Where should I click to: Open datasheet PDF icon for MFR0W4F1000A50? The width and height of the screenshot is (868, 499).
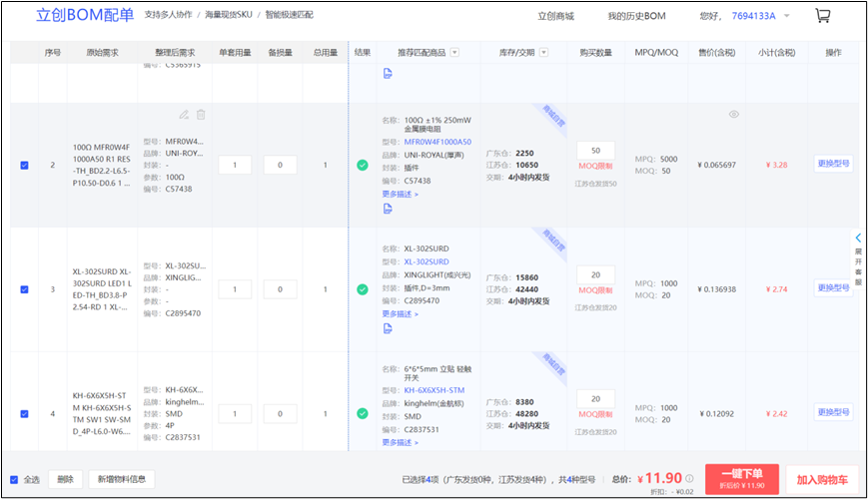coord(388,209)
